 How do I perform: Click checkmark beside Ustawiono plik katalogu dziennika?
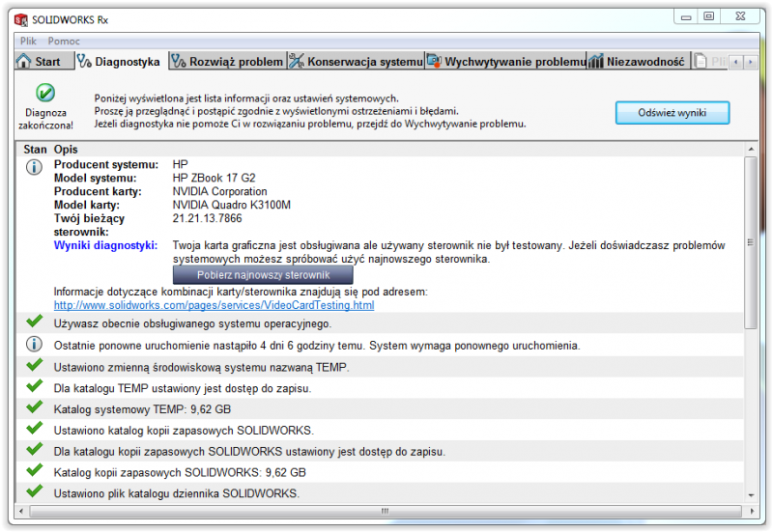click(35, 491)
